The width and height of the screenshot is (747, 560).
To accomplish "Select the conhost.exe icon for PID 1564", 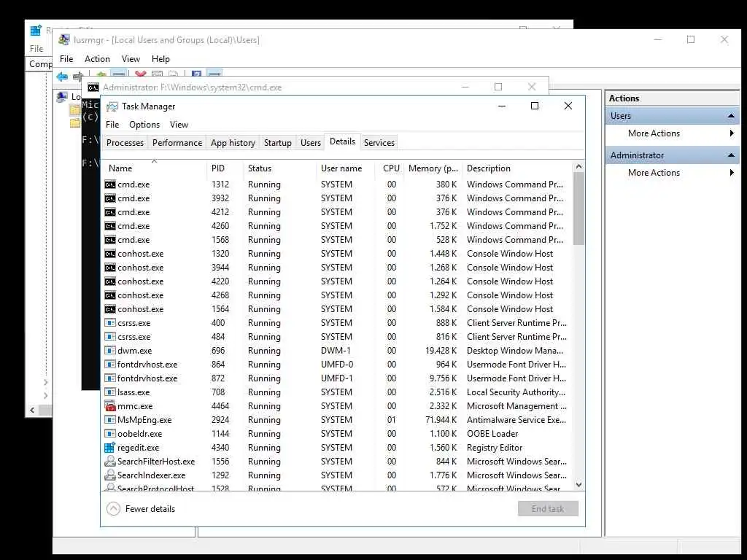I will point(110,309).
